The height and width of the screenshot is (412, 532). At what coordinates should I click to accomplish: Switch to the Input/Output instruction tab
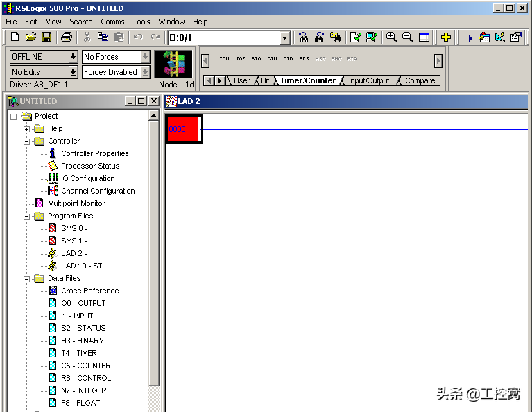[368, 81]
